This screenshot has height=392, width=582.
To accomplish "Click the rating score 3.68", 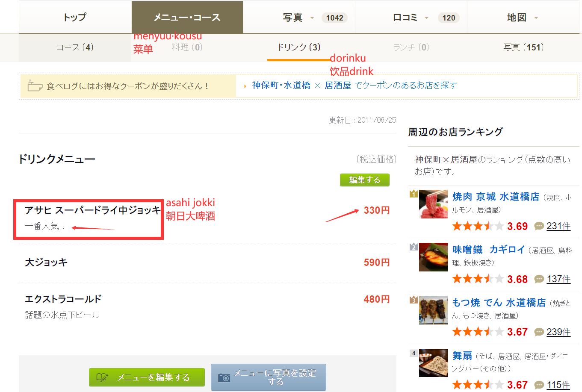I will tap(517, 279).
